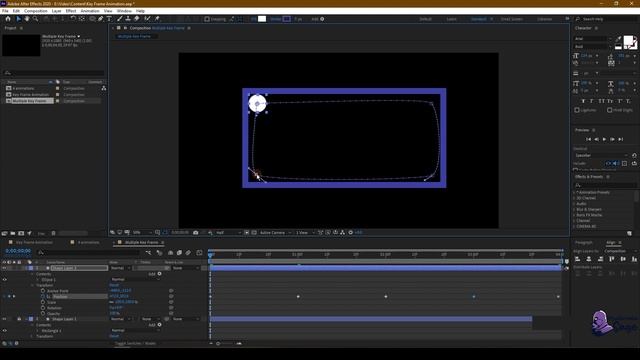Select the Brush tool

[x=120, y=19]
